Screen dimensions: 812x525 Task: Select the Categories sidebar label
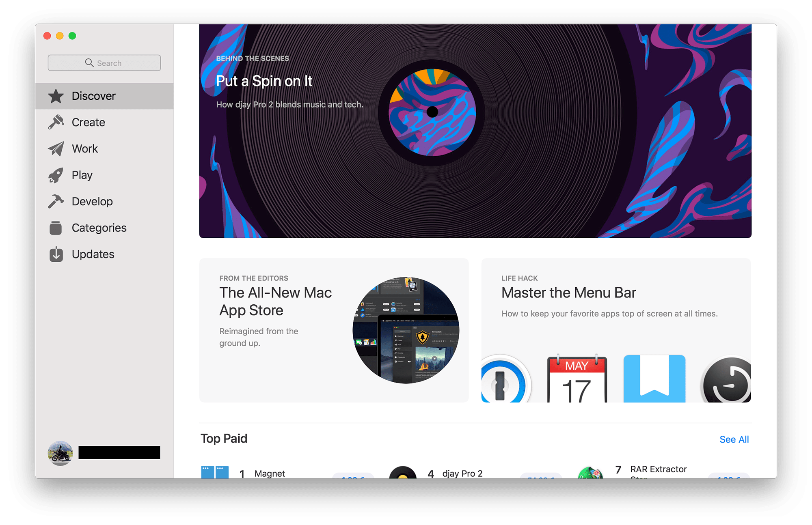[99, 228]
